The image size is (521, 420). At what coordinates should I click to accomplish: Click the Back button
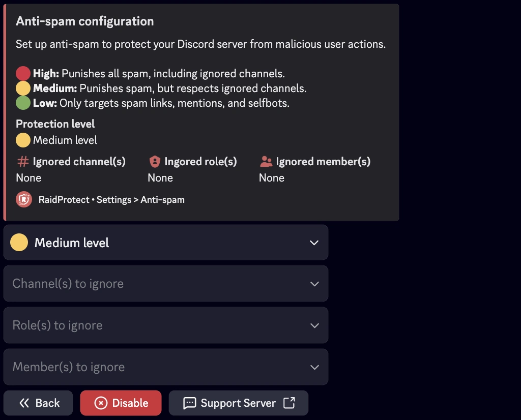click(x=38, y=403)
